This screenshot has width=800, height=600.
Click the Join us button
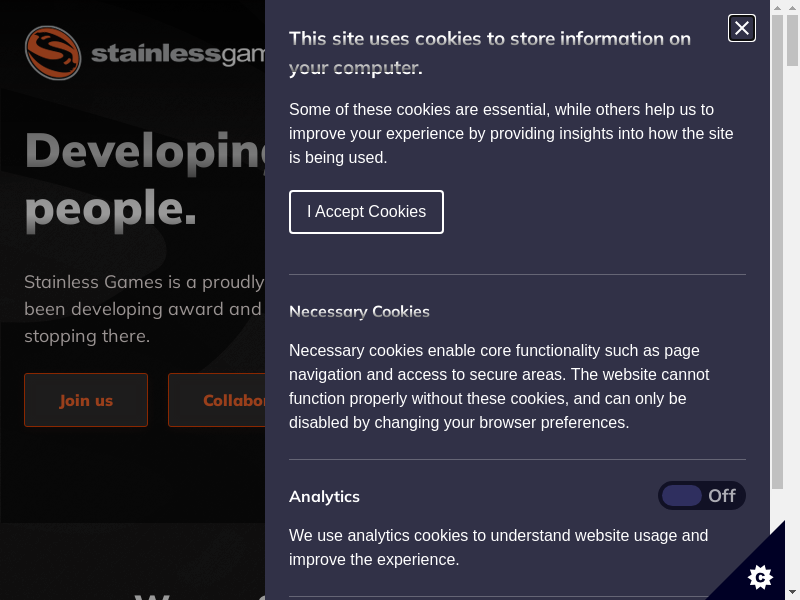pyautogui.click(x=86, y=400)
